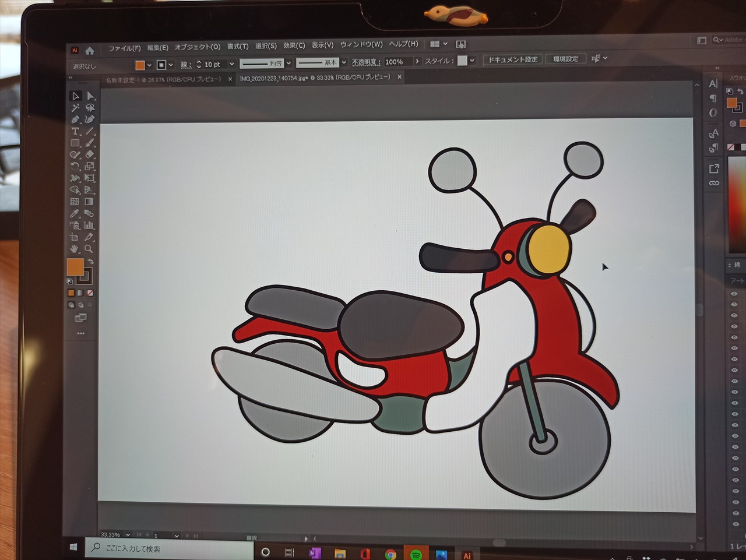Click the 環境設定 button

565,59
